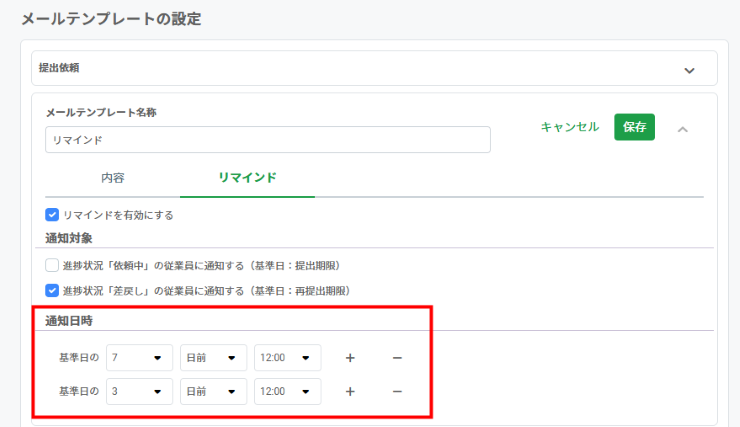Open the first row 日前 dropdown
The width and height of the screenshot is (740, 427).
click(x=213, y=358)
